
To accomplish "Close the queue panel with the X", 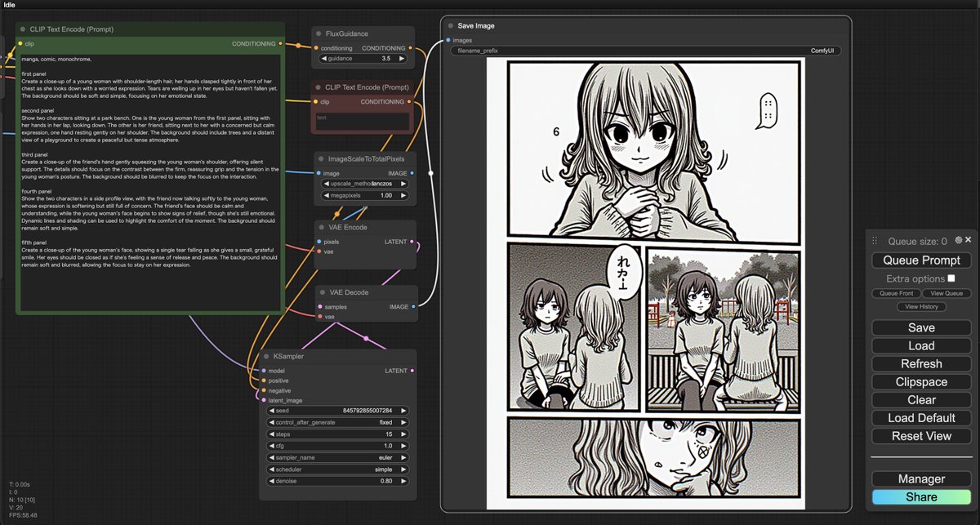I will [968, 240].
